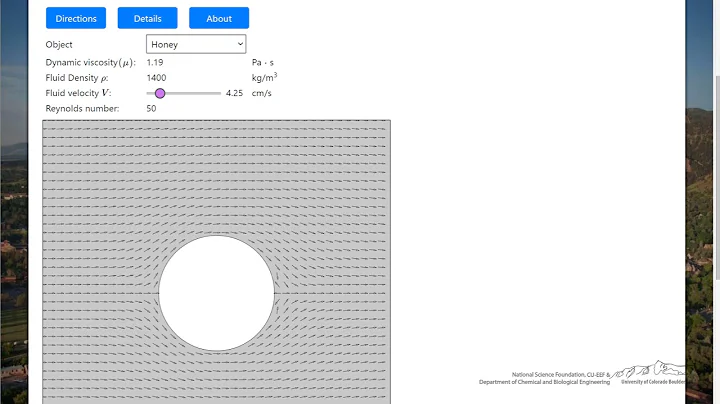Image resolution: width=720 pixels, height=404 pixels.
Task: Click the Pa · s unit text
Action: (x=263, y=62)
